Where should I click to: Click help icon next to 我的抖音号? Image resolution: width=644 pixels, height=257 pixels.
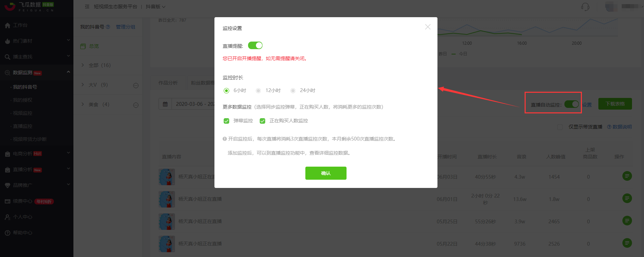[x=108, y=27]
